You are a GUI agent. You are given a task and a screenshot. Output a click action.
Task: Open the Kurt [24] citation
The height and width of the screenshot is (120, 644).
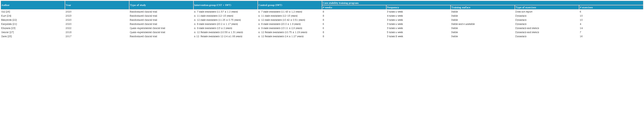pos(6,16)
